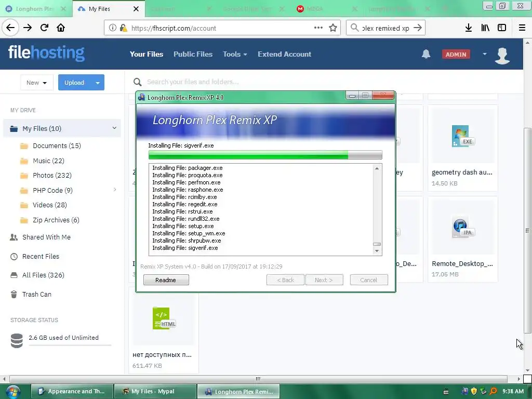Screen dimensions: 532x399
Task: Click the Recent Files clock icon
Action: click(14, 257)
